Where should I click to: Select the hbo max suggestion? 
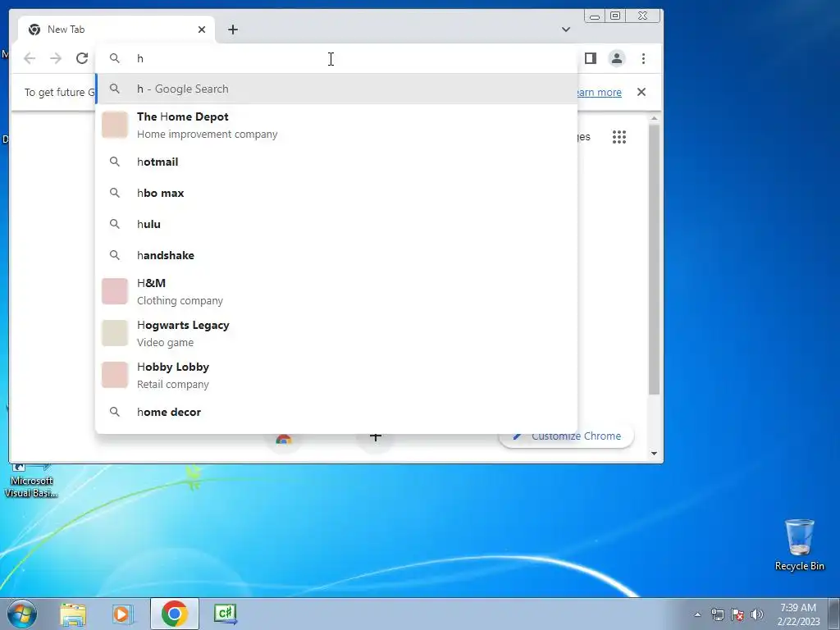pyautogui.click(x=336, y=193)
